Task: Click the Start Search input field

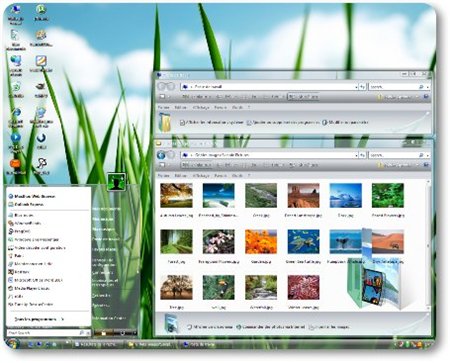Action: pyautogui.click(x=43, y=333)
